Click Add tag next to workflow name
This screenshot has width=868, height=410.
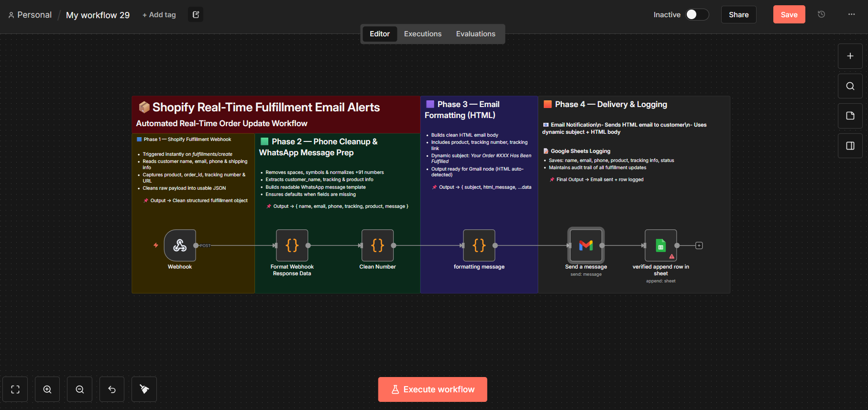tap(159, 15)
